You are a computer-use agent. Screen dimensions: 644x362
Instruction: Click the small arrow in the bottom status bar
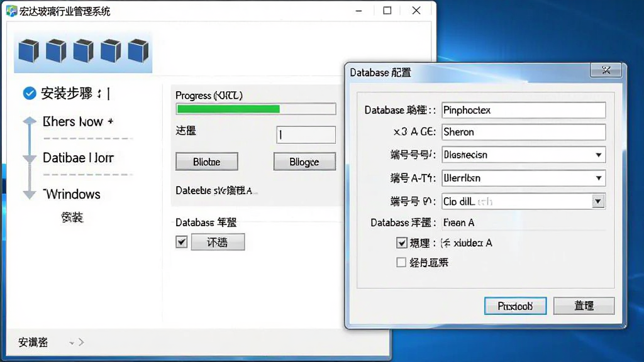[81, 342]
